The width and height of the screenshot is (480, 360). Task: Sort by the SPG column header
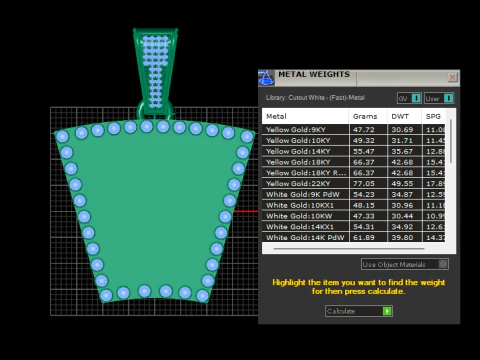pos(433,116)
